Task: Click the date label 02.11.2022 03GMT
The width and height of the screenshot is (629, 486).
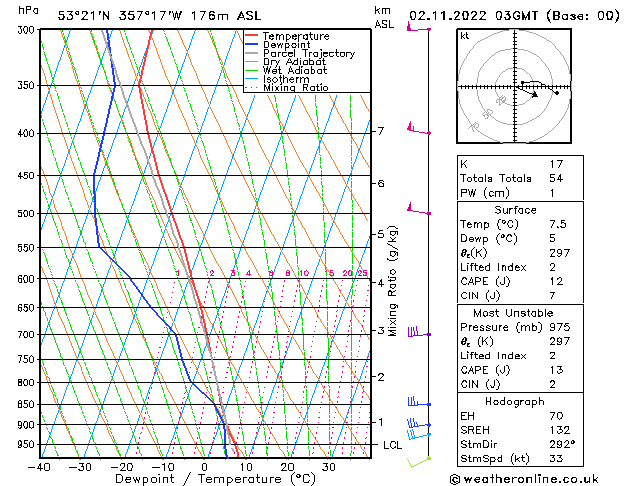Action: click(473, 16)
